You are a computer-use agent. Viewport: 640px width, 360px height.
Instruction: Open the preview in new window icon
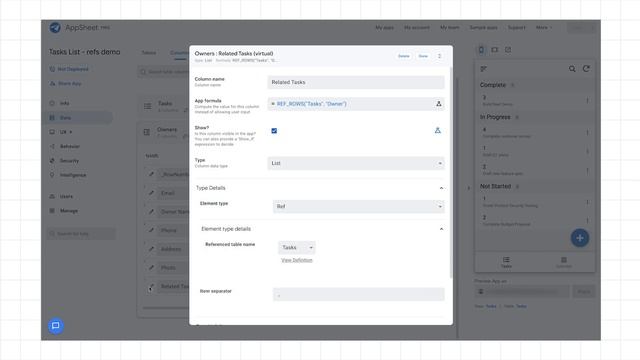tap(508, 50)
